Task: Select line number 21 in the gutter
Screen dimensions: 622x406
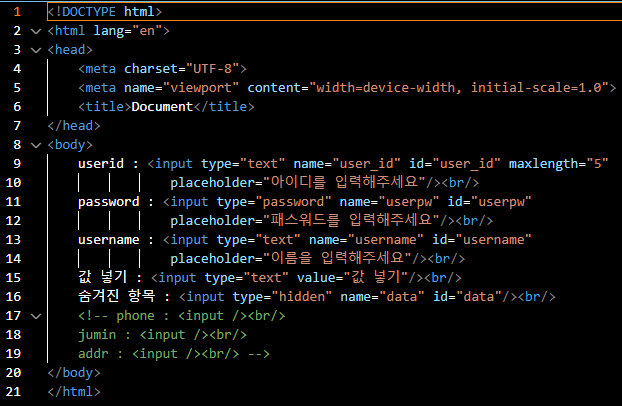Action: click(13, 392)
